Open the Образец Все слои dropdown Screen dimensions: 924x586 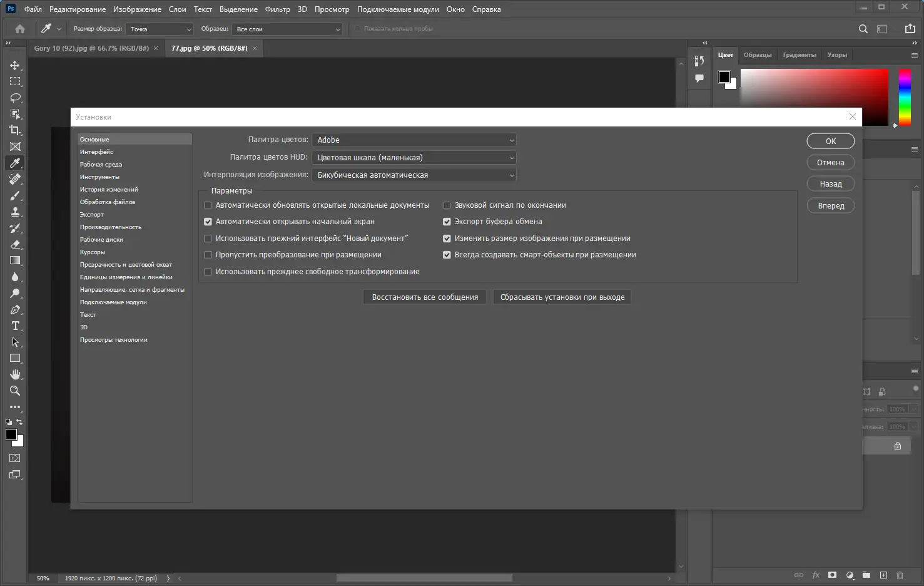287,29
